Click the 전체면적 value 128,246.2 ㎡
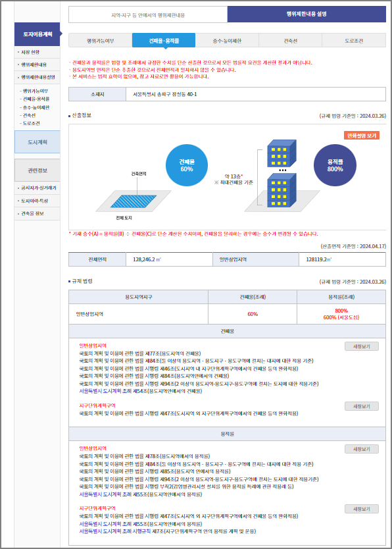 147,259
